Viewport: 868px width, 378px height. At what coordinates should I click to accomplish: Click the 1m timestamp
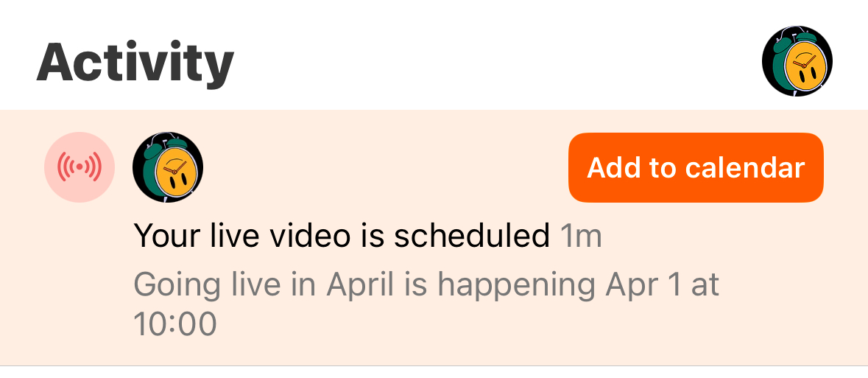coord(581,236)
